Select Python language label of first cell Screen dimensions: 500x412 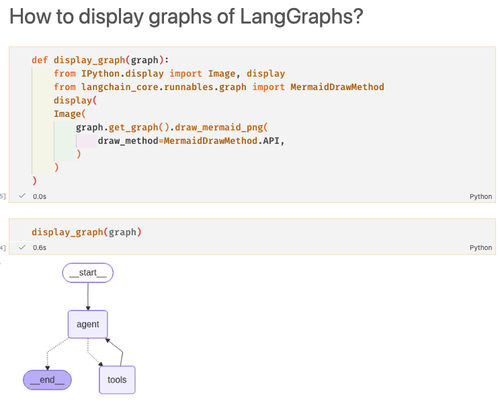click(481, 197)
